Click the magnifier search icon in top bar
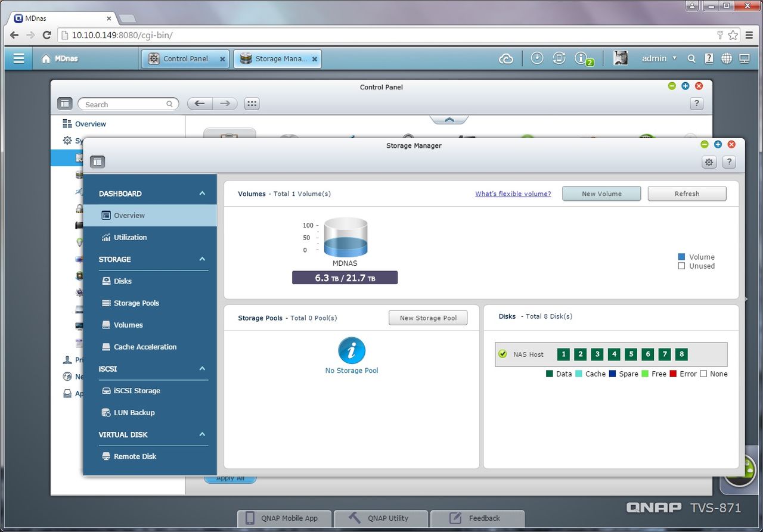 click(691, 58)
